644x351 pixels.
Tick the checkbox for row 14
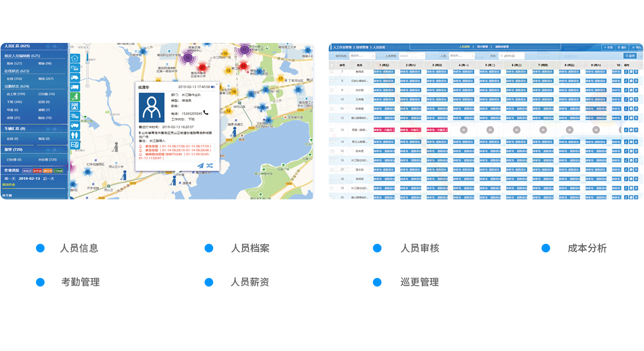(332, 142)
